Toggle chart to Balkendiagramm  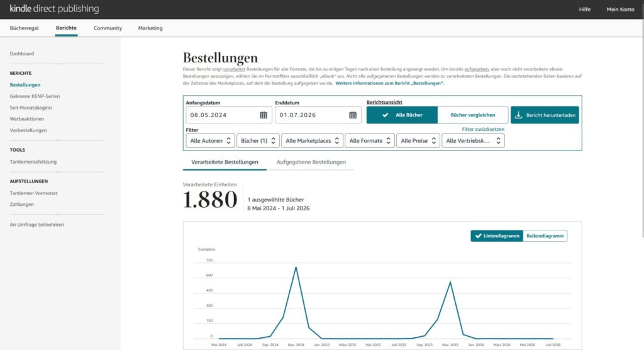[545, 236]
